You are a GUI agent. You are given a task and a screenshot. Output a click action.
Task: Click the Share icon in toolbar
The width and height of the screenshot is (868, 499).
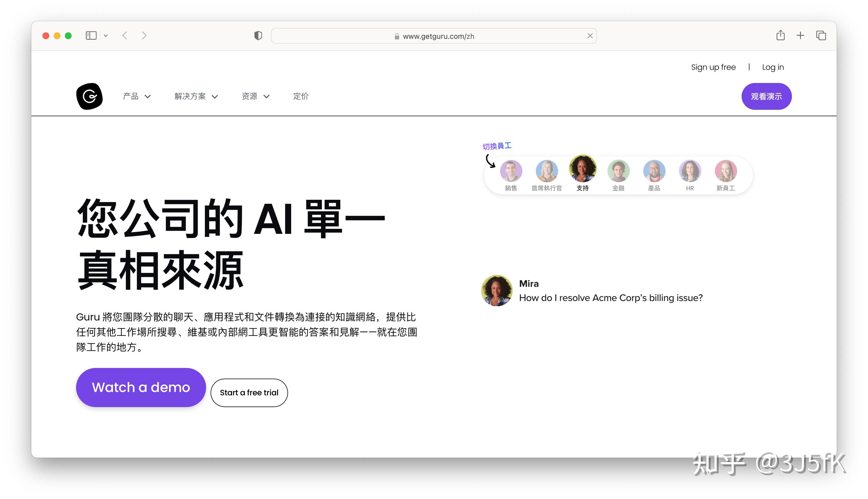pos(780,35)
